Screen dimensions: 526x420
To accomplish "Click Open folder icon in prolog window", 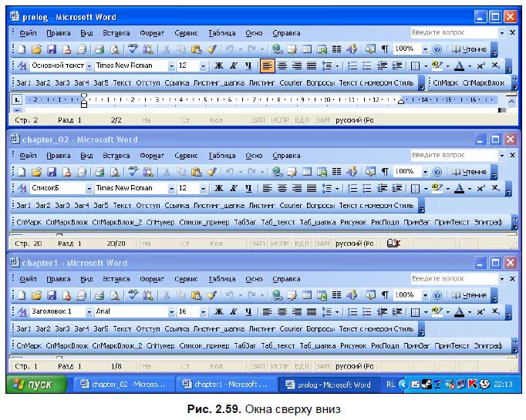I will [36, 49].
